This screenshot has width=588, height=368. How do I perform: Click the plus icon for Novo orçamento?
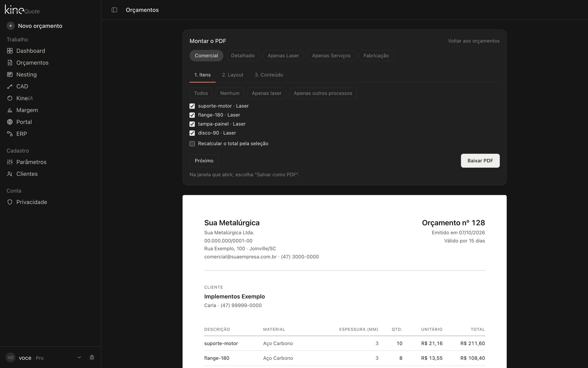click(10, 26)
